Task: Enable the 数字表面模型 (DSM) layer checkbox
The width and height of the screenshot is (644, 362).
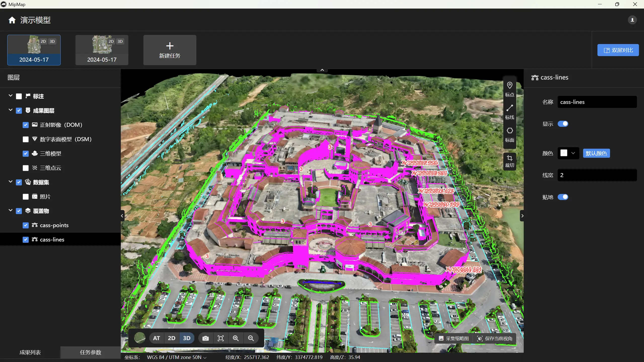Action: coord(26,139)
